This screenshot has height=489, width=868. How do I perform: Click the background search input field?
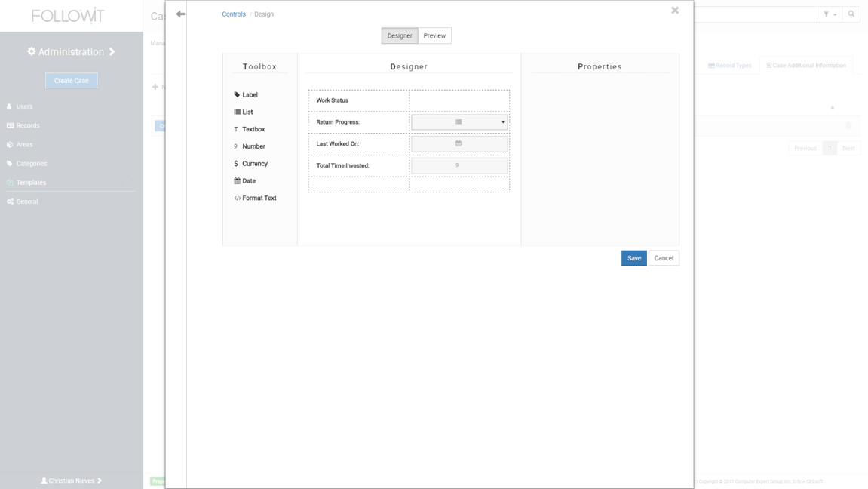coord(756,14)
